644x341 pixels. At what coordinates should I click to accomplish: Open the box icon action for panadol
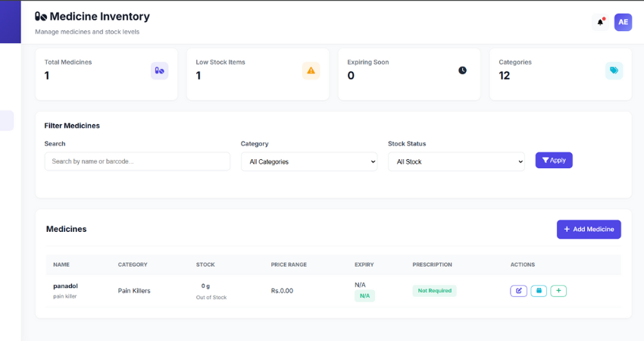[539, 290]
